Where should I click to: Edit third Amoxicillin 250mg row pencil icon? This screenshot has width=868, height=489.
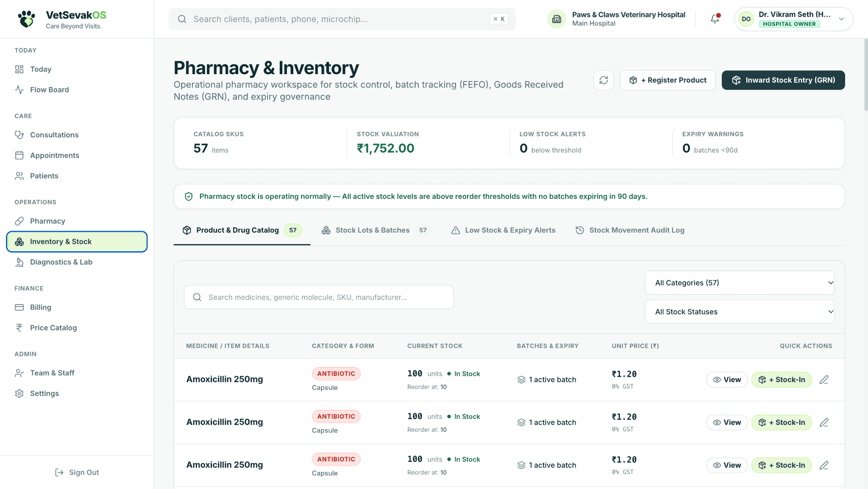tap(824, 465)
